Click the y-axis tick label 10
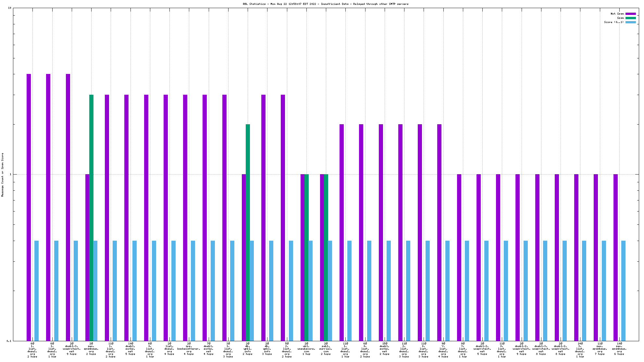 [9, 8]
